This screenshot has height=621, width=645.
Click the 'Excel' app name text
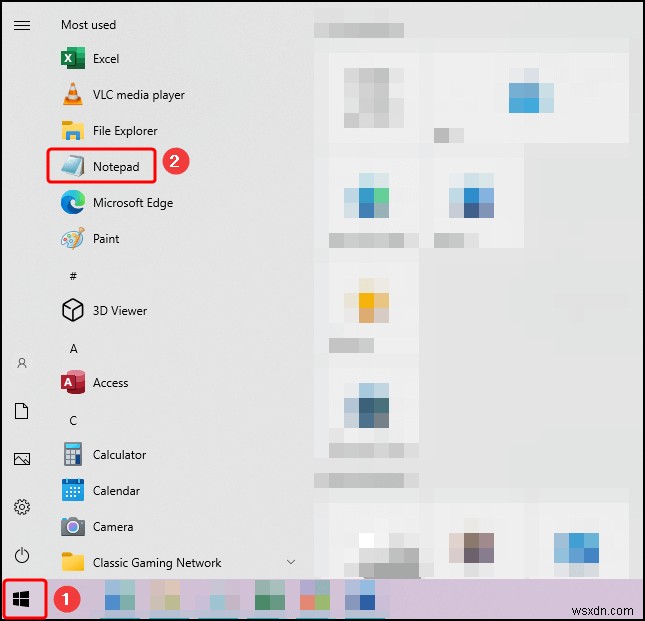106,59
